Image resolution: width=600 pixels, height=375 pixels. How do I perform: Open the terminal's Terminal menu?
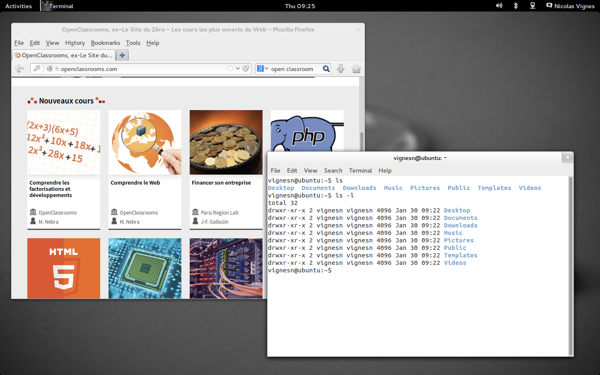[360, 171]
